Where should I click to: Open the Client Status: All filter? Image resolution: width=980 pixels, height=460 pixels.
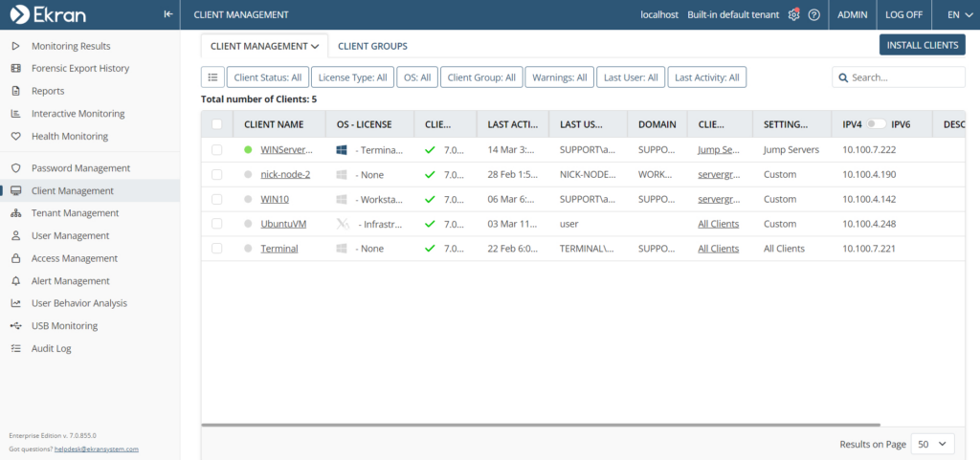coord(267,77)
